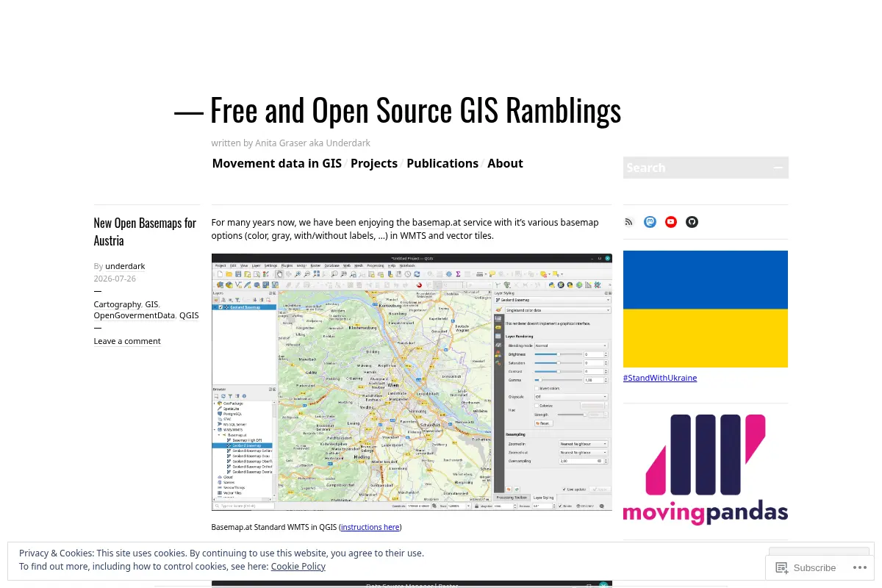Click the post date 2026-07-26
The image size is (882, 588).
pyautogui.click(x=115, y=279)
